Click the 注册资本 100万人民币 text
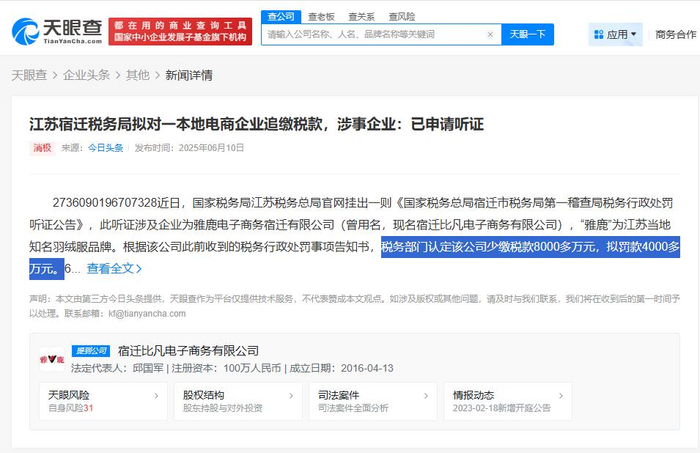Viewport: 700px width, 453px height. coord(226,368)
